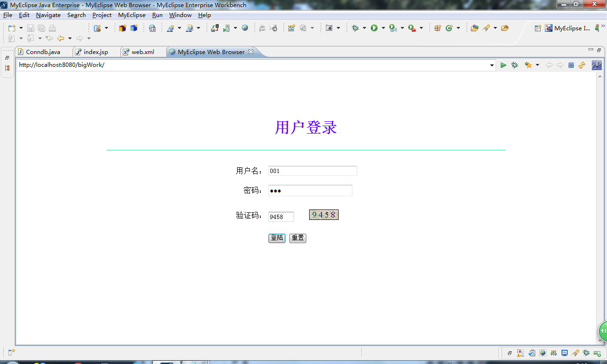Click the green Go arrow next to URL
The image size is (607, 364).
[504, 65]
